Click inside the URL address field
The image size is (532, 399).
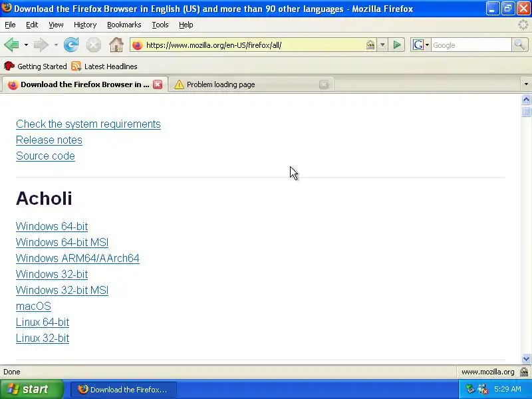coord(255,45)
